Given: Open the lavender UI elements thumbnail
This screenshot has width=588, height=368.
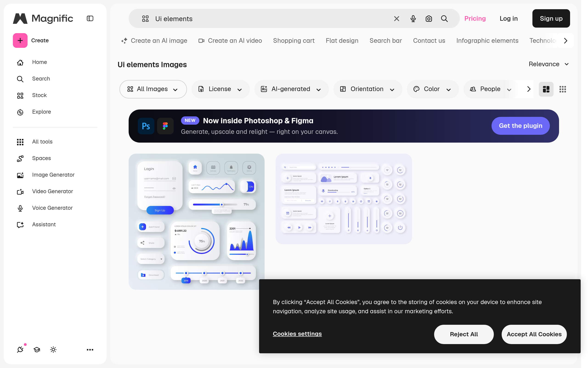Looking at the screenshot, I should click(x=343, y=198).
